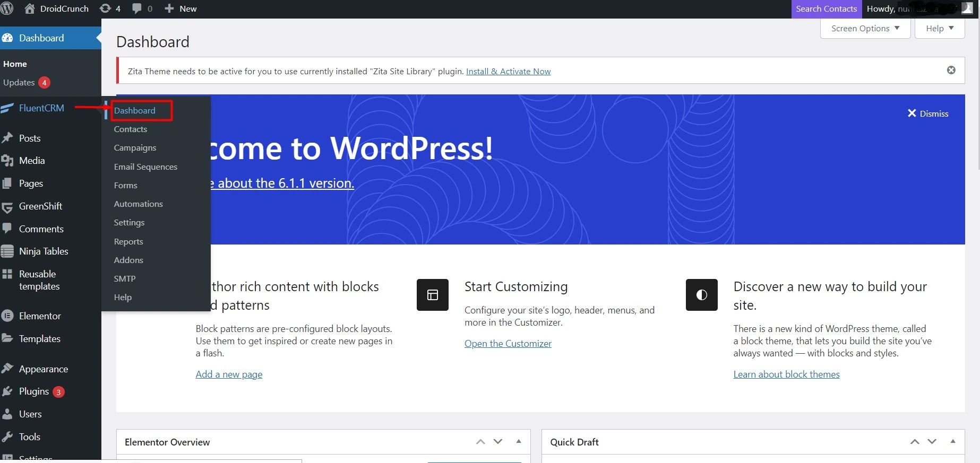Open the DroidCrunch site home icon

30,8
